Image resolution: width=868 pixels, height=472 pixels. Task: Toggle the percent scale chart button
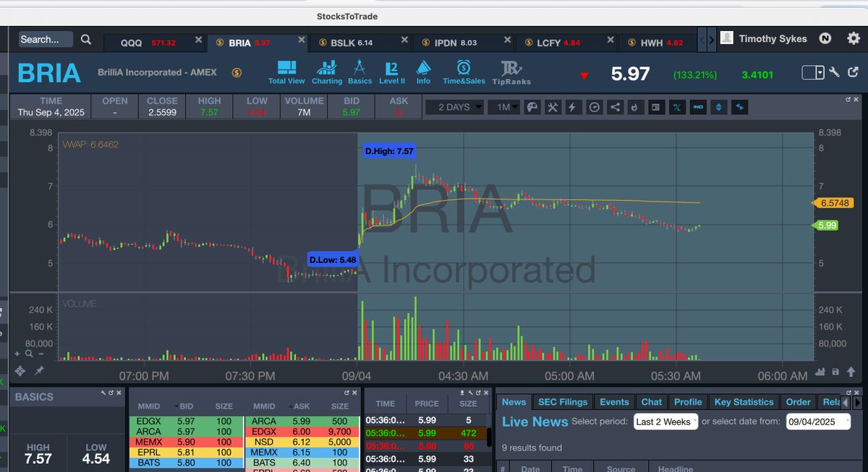[x=677, y=107]
